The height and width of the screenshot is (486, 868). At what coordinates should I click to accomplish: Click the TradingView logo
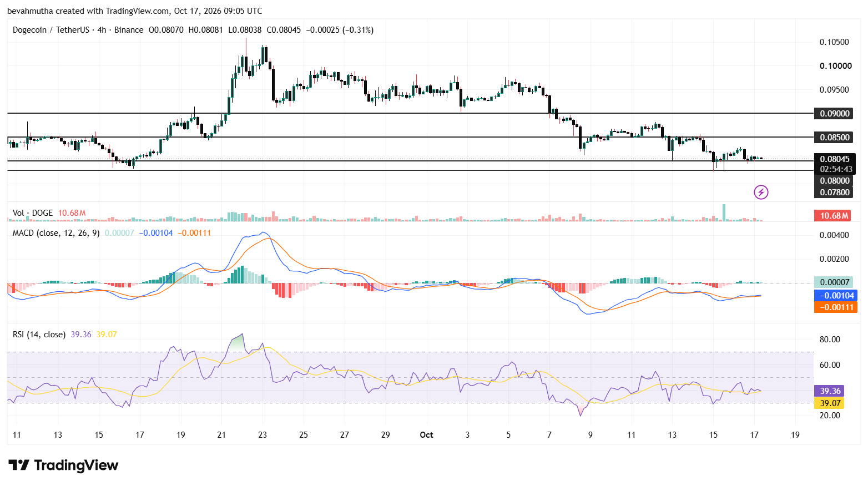pos(63,465)
